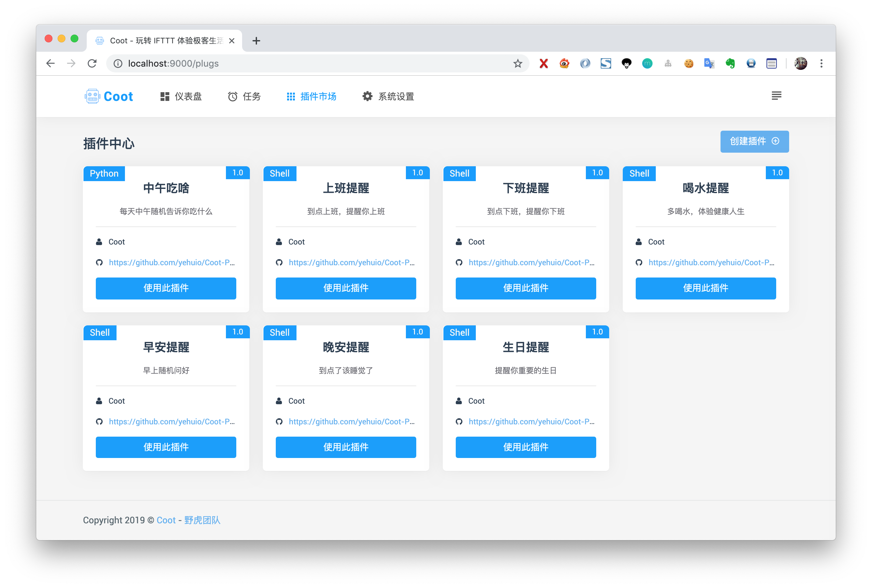This screenshot has height=588, width=872.
Task: Bookmark this page with the star icon
Action: (518, 63)
